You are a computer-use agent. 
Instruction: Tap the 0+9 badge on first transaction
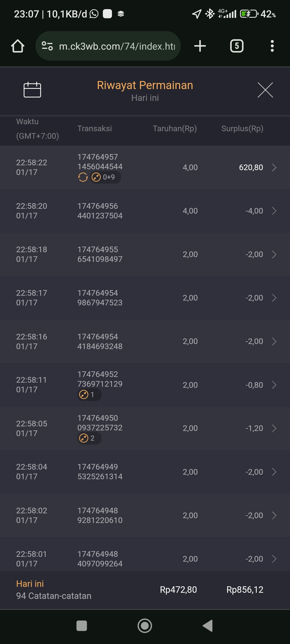(x=105, y=177)
